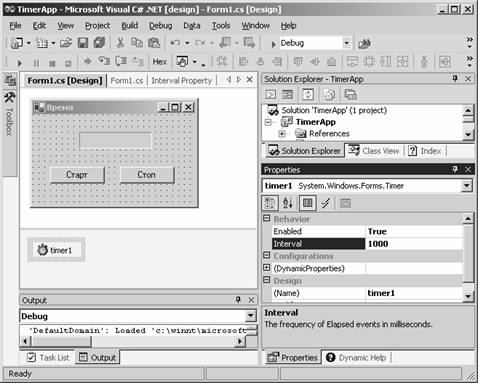The image size is (478, 383).
Task: Click the Start debug play arrow
Action: coord(273,44)
